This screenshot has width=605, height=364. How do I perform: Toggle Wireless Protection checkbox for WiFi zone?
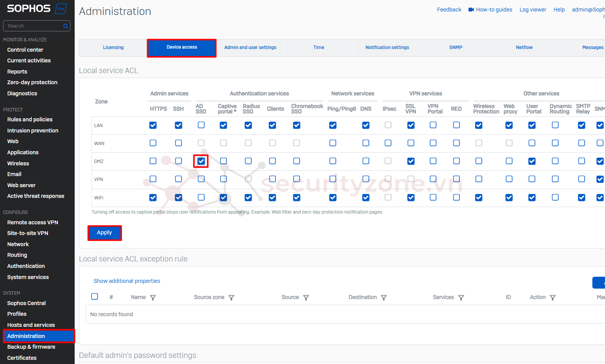[479, 198]
